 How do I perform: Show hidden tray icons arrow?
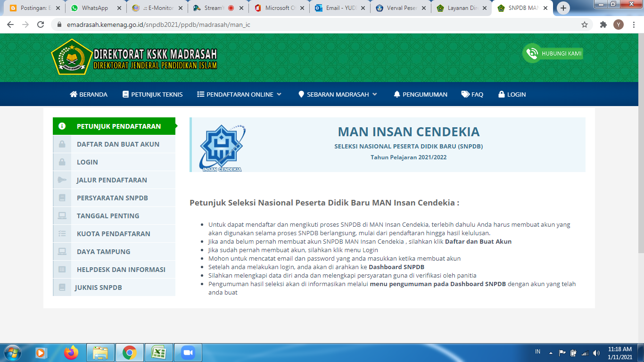(550, 353)
